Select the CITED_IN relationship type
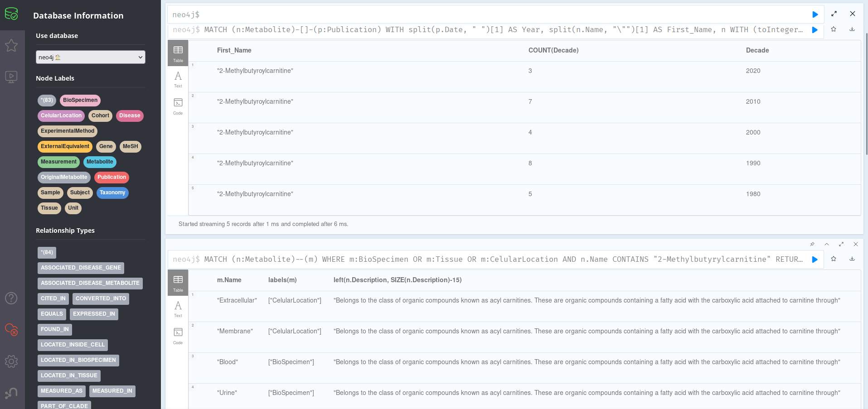Viewport: 868px width, 409px height. pos(53,299)
